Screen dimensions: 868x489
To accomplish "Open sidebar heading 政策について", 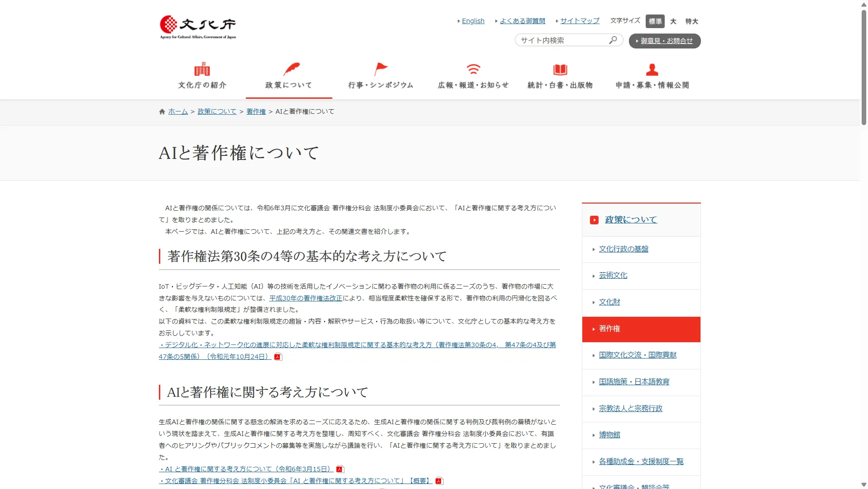I will [x=631, y=220].
